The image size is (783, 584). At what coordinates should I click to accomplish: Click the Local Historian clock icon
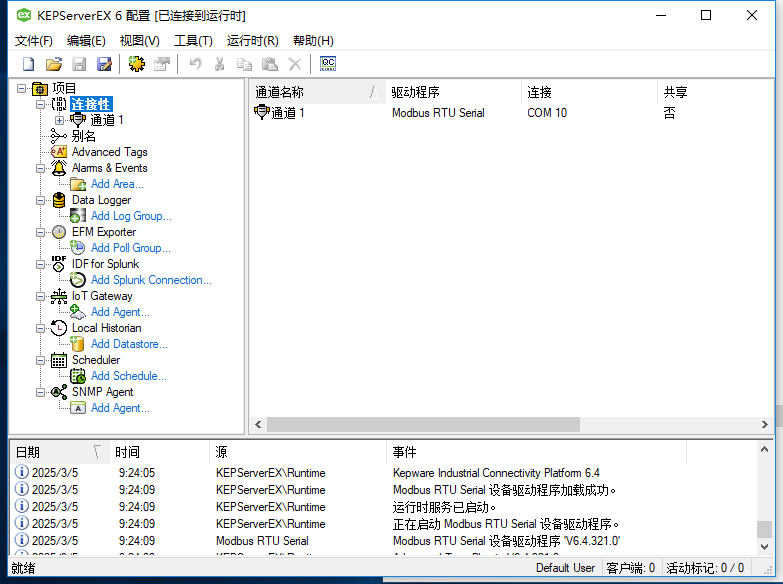pos(59,328)
